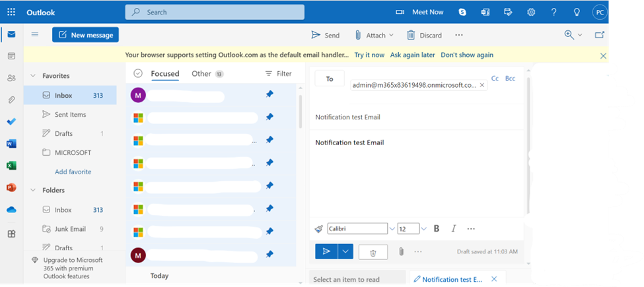Viewport: 644px width, 287px height.
Task: Open the Attach dropdown in toolbar
Action: pyautogui.click(x=374, y=35)
